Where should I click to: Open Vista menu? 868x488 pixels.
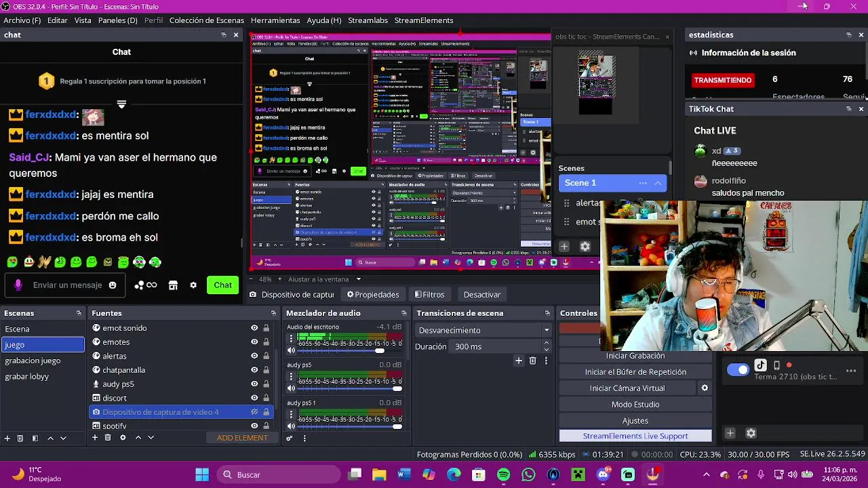pyautogui.click(x=83, y=20)
